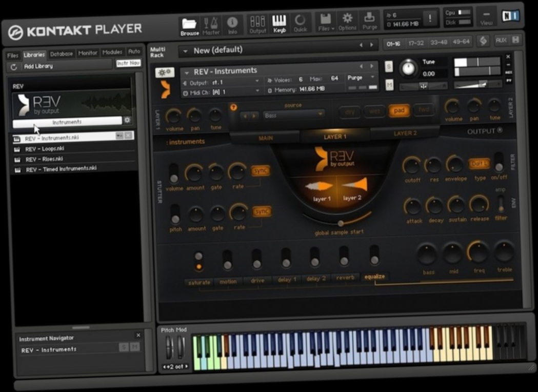Toggle the first stutter sync button

tap(260, 170)
